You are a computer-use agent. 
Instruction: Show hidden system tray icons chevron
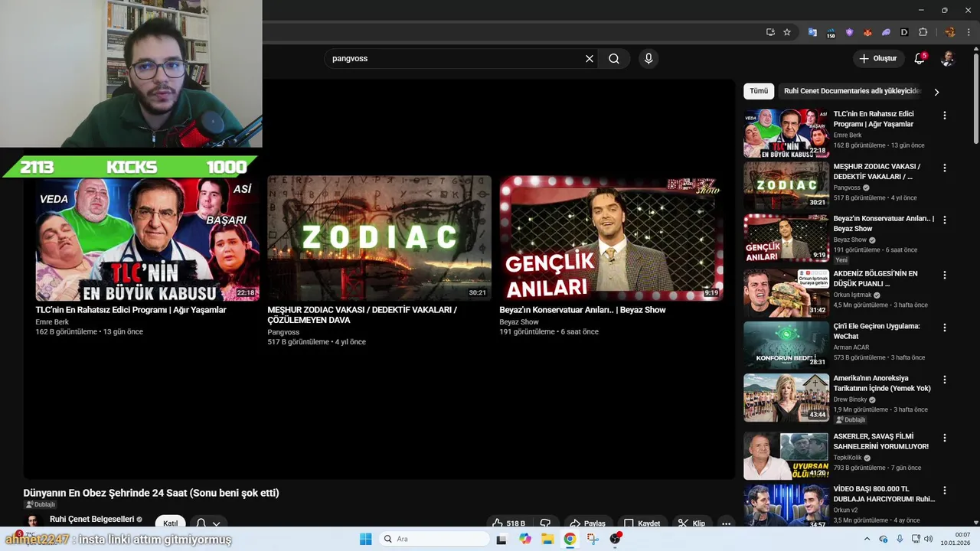867,539
